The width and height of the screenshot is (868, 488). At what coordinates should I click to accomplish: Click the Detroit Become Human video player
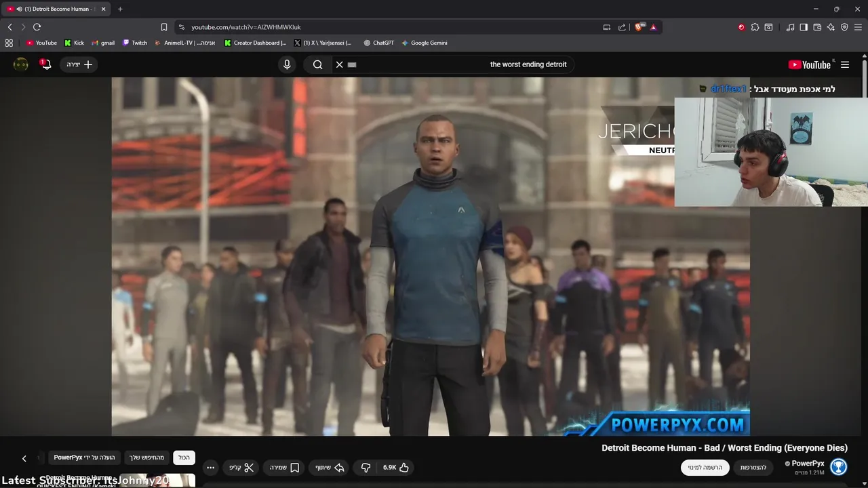click(x=431, y=256)
